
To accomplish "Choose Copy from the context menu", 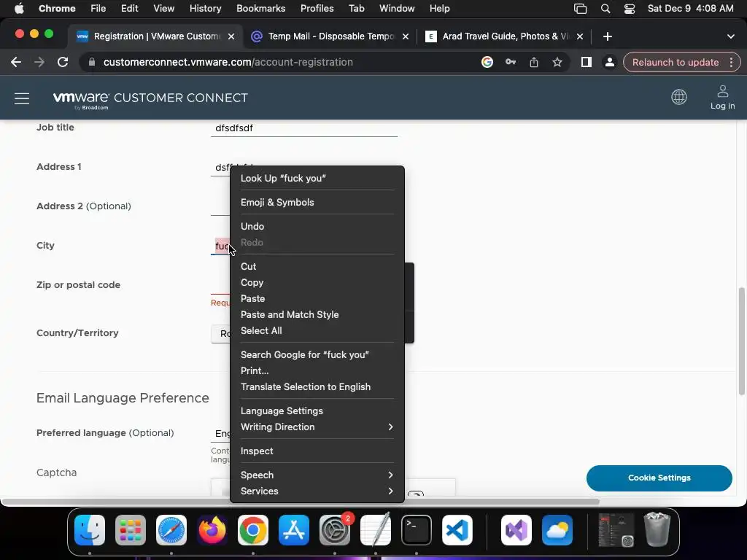I will [x=317, y=283].
